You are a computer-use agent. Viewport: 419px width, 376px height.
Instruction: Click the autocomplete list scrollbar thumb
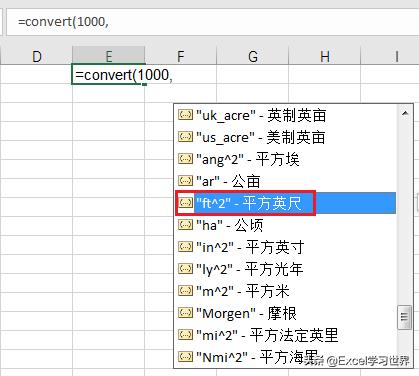point(404,317)
